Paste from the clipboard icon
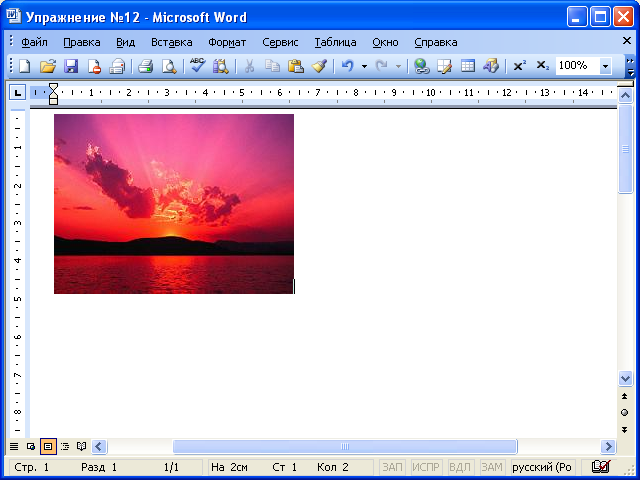640x480 pixels. click(x=296, y=66)
